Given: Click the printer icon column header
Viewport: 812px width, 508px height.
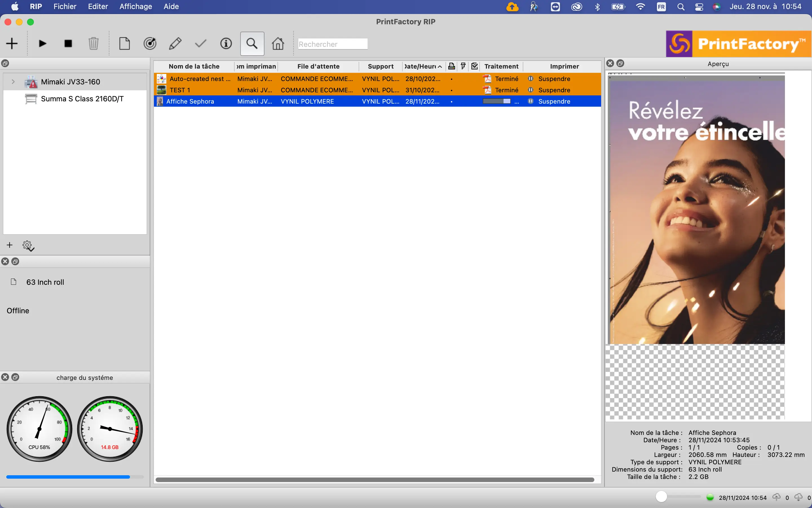Looking at the screenshot, I should 452,66.
